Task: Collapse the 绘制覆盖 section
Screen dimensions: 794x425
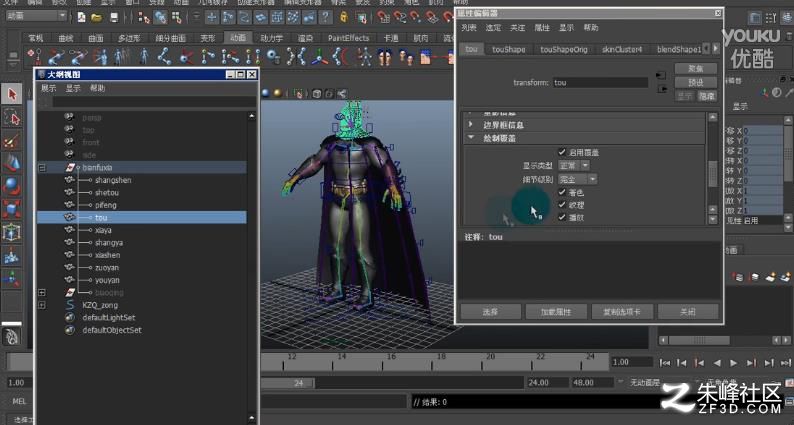Action: pos(471,138)
